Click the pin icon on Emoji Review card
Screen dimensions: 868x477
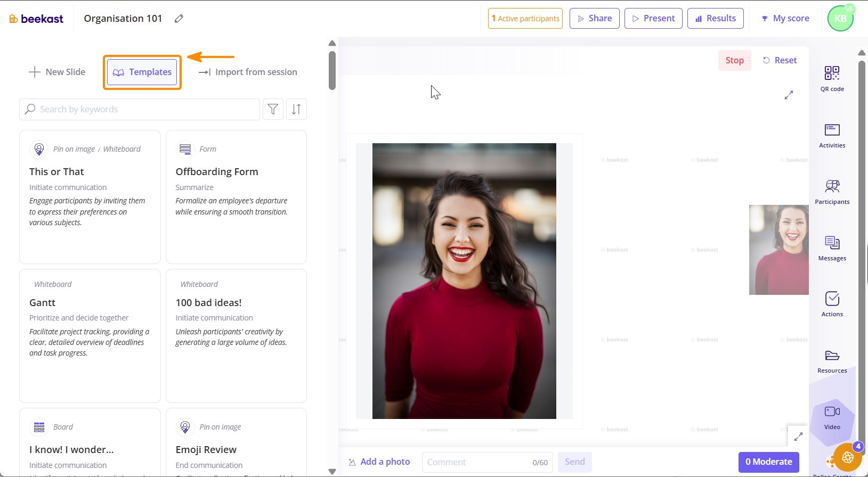click(185, 427)
